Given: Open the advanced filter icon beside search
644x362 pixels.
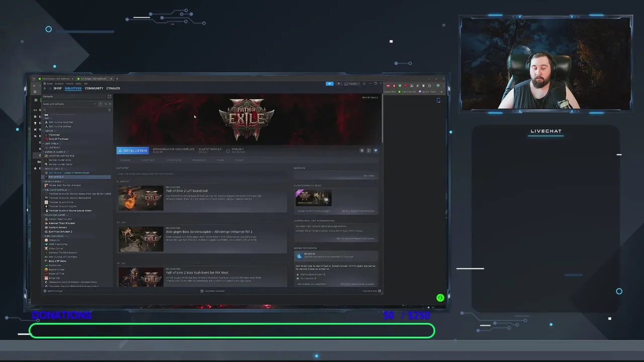Looking at the screenshot, I should pos(110,110).
